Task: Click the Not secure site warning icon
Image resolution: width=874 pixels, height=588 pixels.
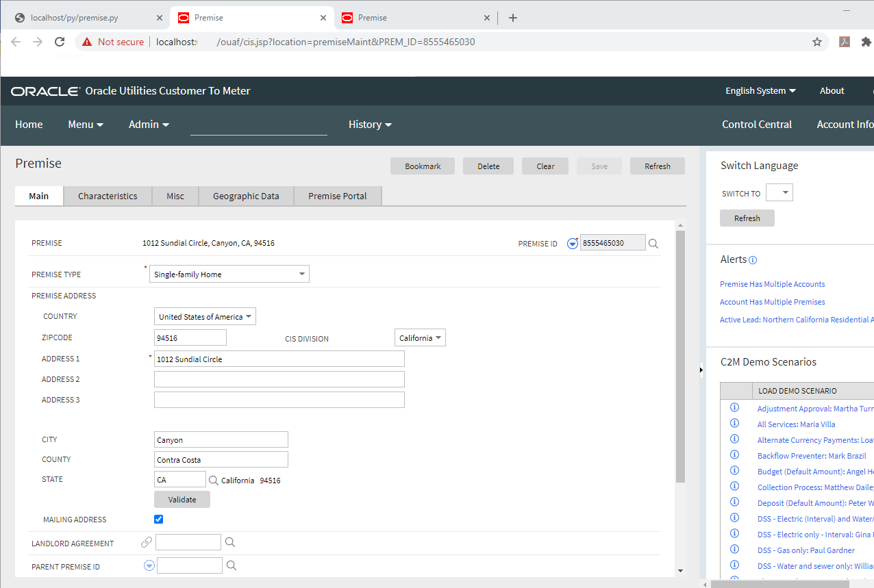Action: (87, 42)
